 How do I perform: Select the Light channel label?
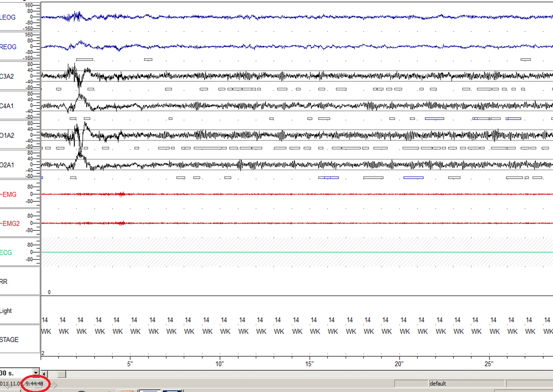tap(6, 311)
